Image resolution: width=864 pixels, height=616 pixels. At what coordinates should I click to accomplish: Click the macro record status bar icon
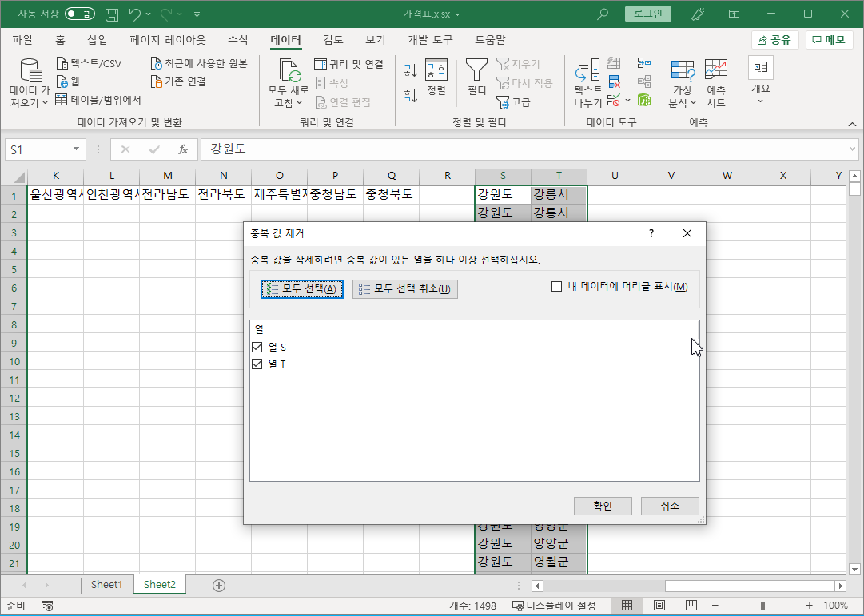(47, 606)
